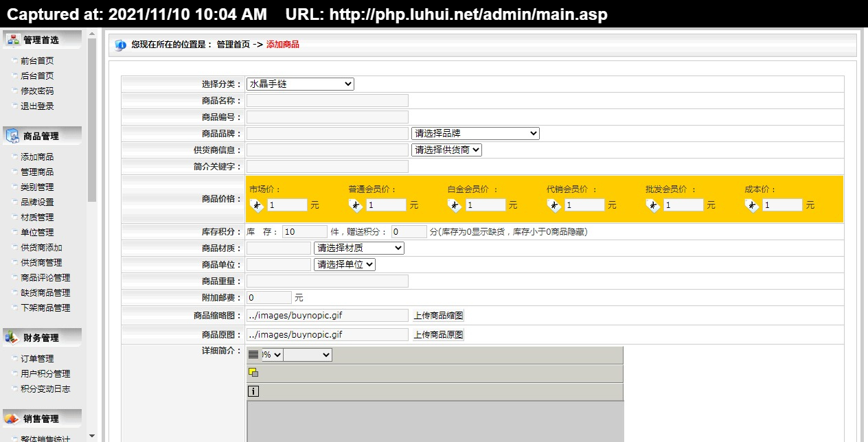The width and height of the screenshot is (868, 442).
Task: Click the 财务管理 section icon
Action: point(12,338)
